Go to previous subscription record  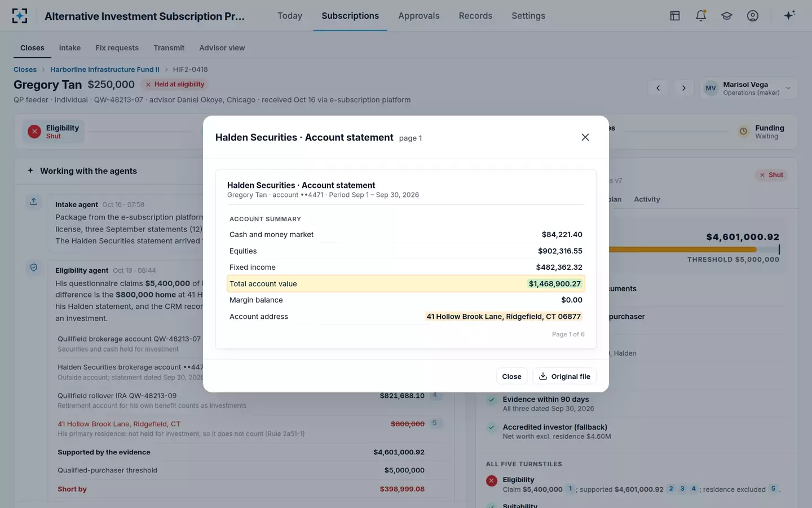658,88
